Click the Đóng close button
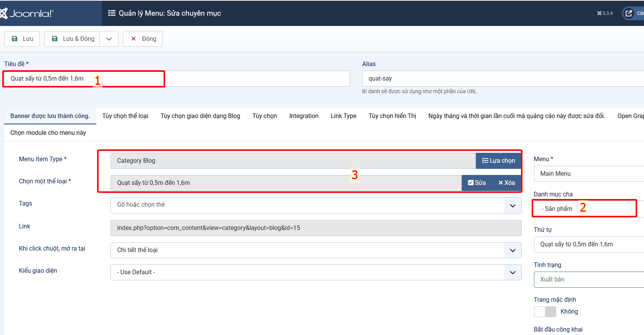The image size is (644, 335). 143,39
